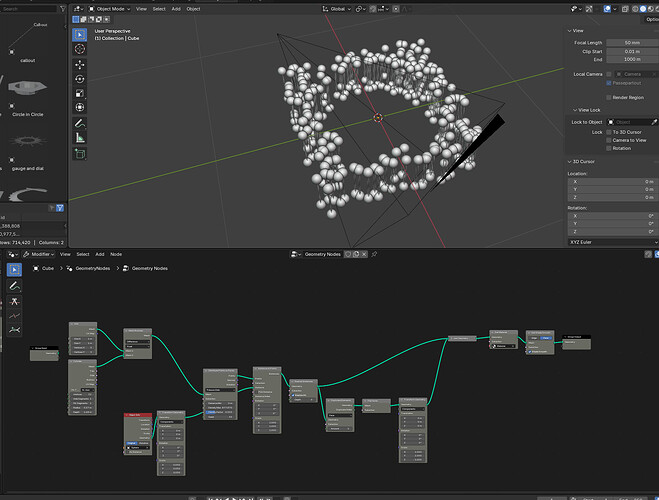Viewport: 659px width, 500px height.
Task: Click the new copy icon of Geometry Nodes
Action: point(356,254)
